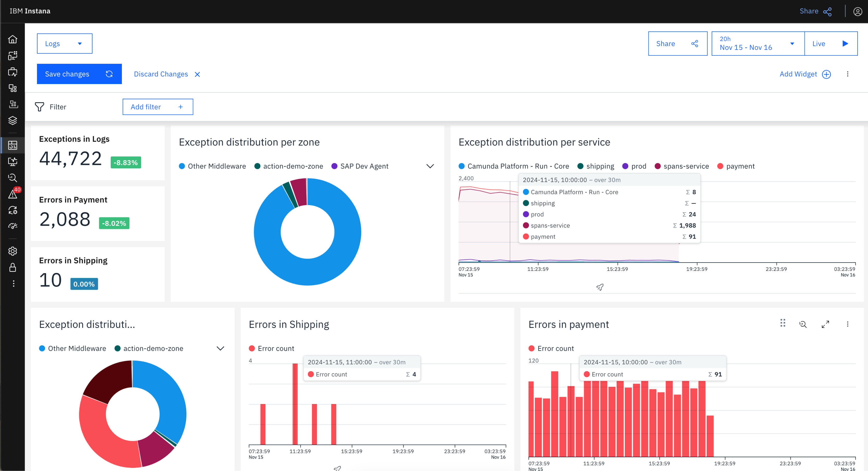Screen dimensions: 868x471
Task: Click the Share link in top header
Action: [815, 11]
